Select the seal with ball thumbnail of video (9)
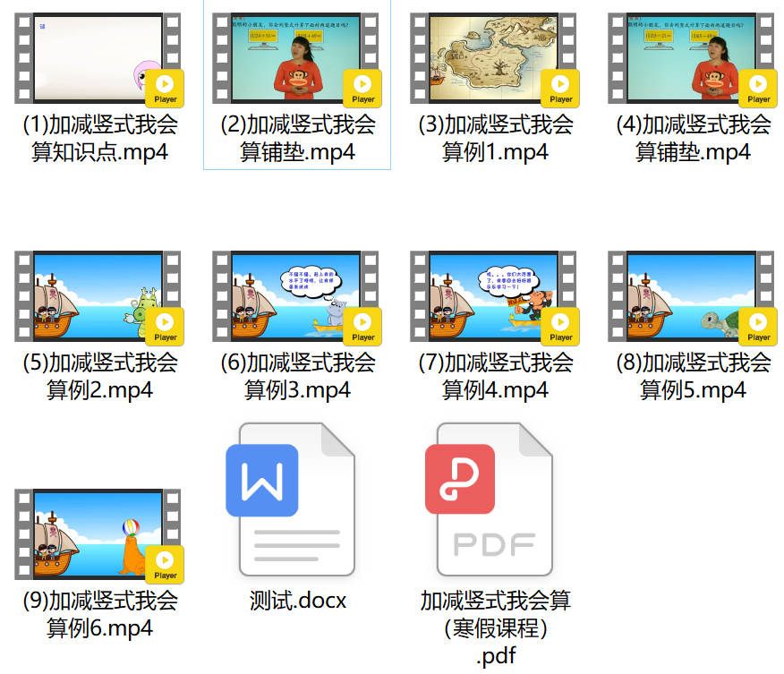784x674 pixels. [89, 534]
